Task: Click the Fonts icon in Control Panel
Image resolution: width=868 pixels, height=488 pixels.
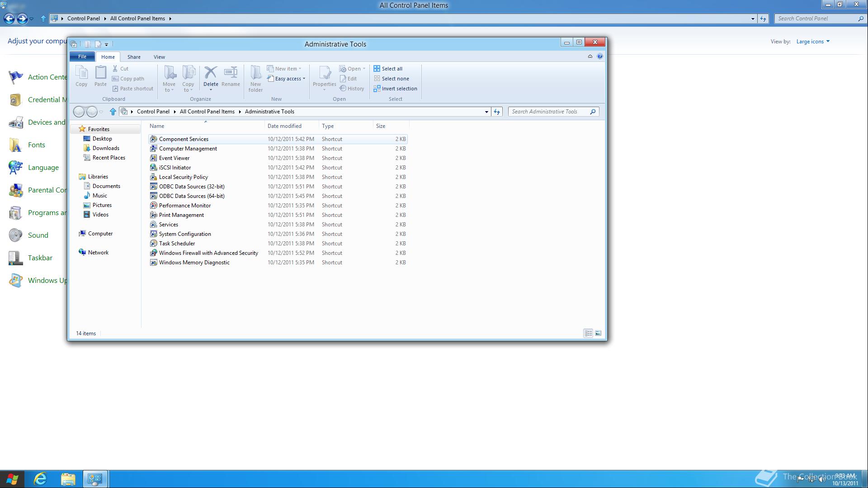Action: point(15,145)
